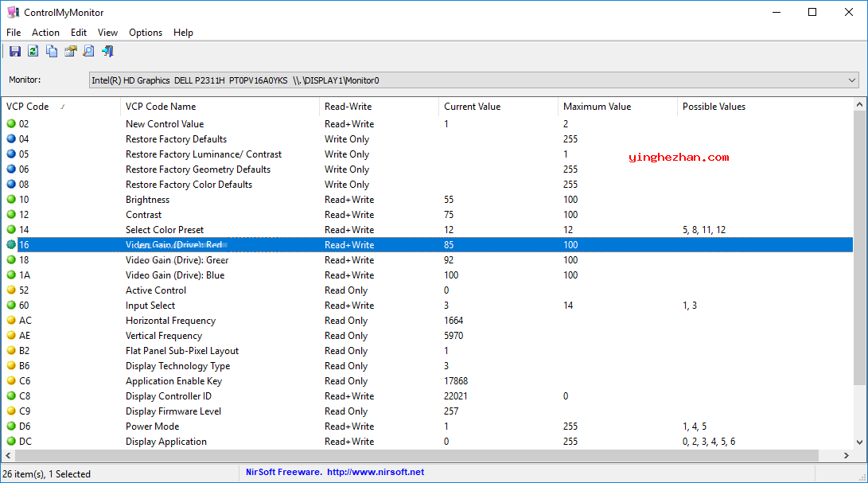Select the Contrast row name
Screen dimensions: 868x483
click(x=143, y=214)
